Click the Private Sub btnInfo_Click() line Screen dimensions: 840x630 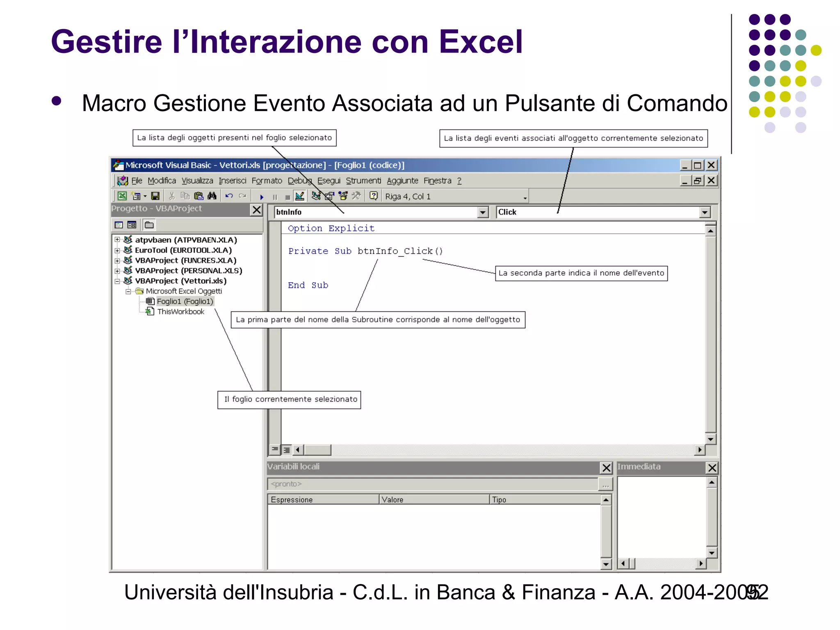coord(365,251)
